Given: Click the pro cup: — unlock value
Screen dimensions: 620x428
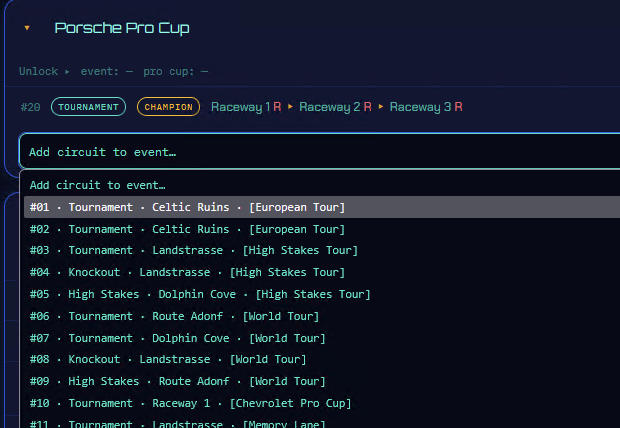Looking at the screenshot, I should point(176,72).
